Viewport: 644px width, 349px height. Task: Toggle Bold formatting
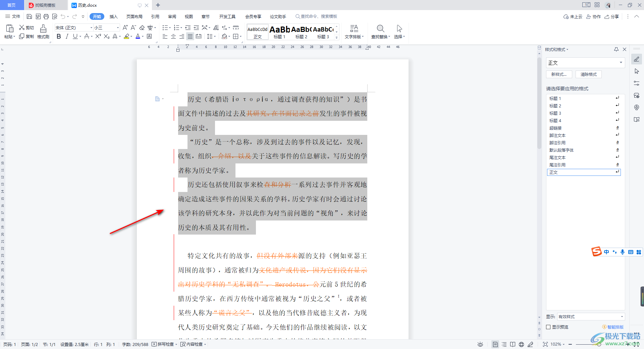pyautogui.click(x=59, y=36)
